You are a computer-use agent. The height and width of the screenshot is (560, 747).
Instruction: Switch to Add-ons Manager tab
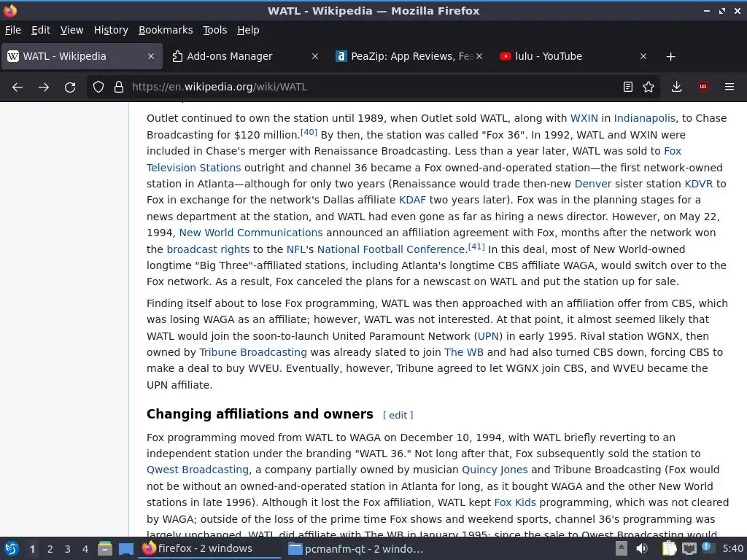point(245,56)
